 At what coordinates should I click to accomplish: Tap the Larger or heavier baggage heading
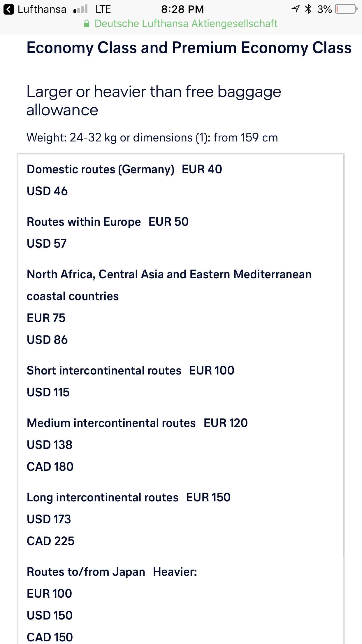pos(154,101)
